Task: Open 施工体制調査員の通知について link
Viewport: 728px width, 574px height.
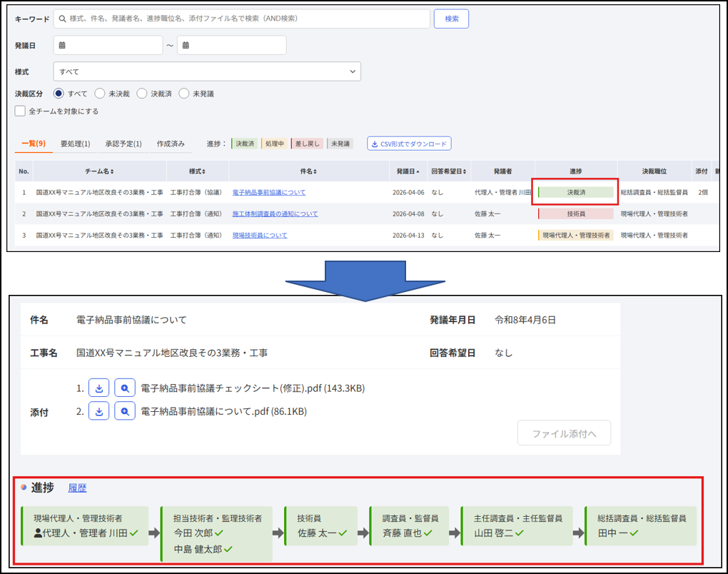Action: coord(275,213)
